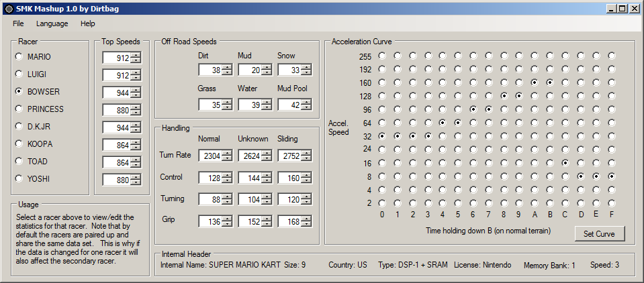Screen dimensions: 644x283
Task: Click the Type: DSP-1 + SRAM text
Action: pyautogui.click(x=413, y=265)
